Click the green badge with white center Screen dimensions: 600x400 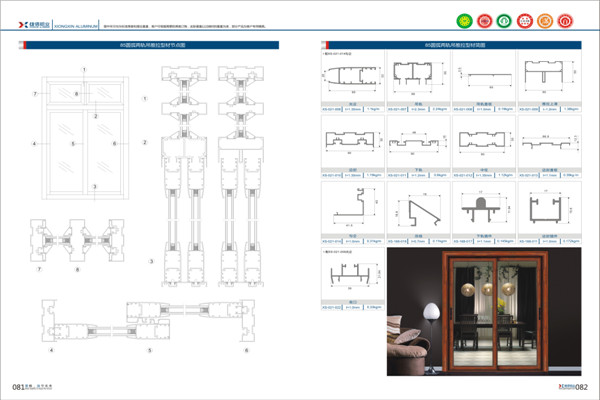tap(504, 21)
